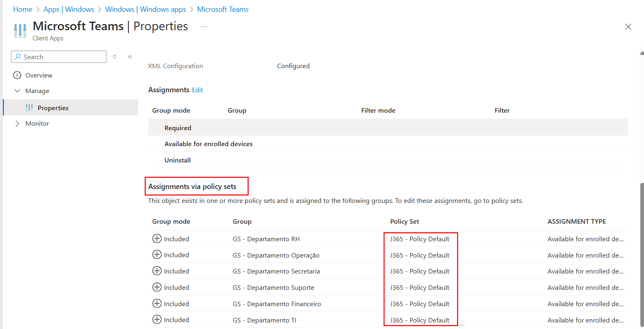Viewport: 644px width, 329px height.
Task: Click the Overview info icon
Action: click(x=17, y=75)
